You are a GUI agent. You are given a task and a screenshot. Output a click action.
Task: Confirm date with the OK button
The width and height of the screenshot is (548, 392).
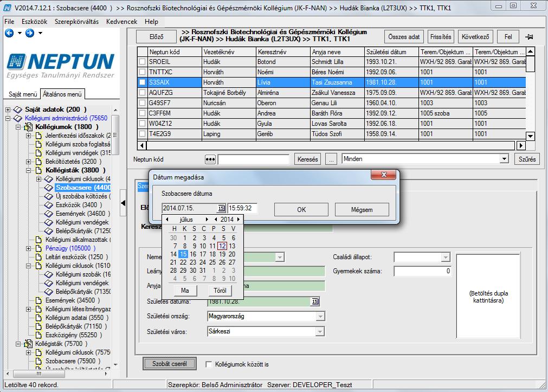301,210
